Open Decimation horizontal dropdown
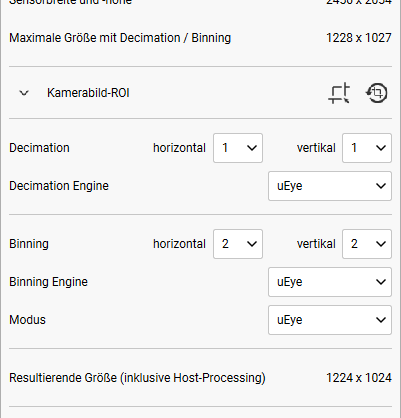401x418 pixels. [x=238, y=148]
